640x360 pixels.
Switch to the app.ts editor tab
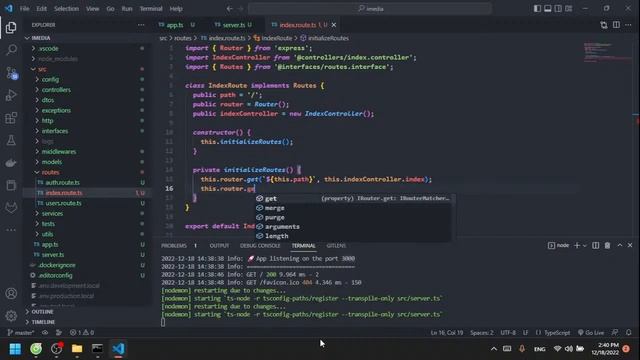coord(175,25)
